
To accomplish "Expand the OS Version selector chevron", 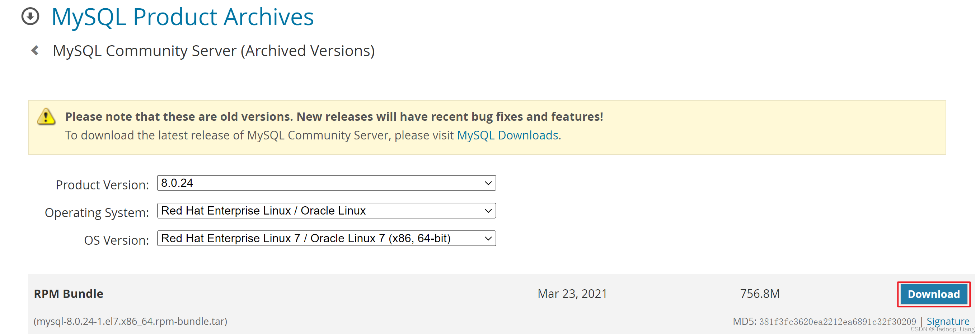I will tap(488, 239).
